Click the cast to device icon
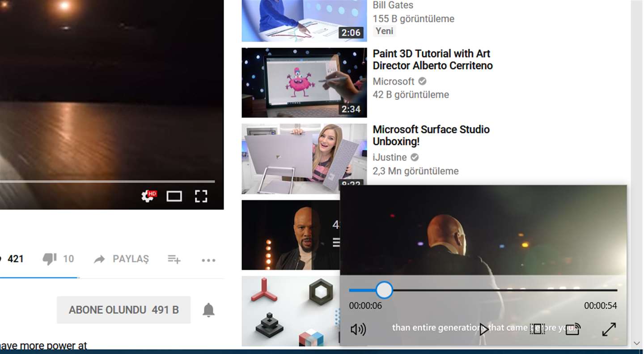 (x=573, y=329)
